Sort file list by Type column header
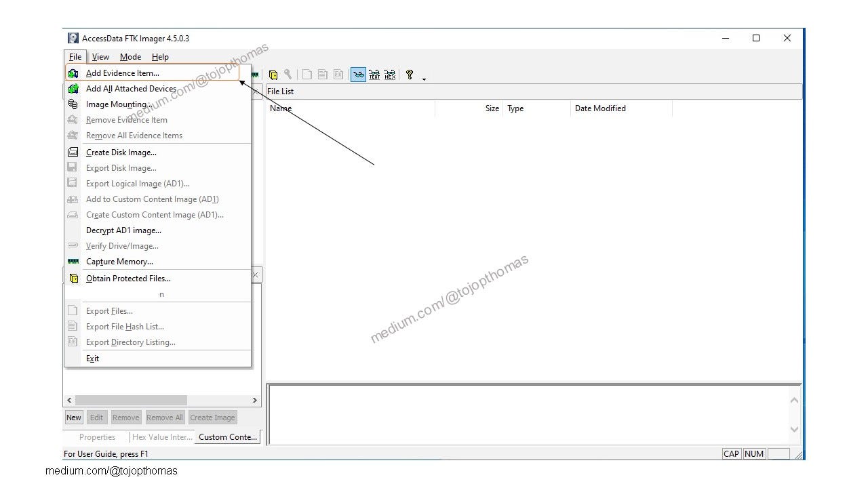Image resolution: width=868 pixels, height=488 pixels. point(536,108)
